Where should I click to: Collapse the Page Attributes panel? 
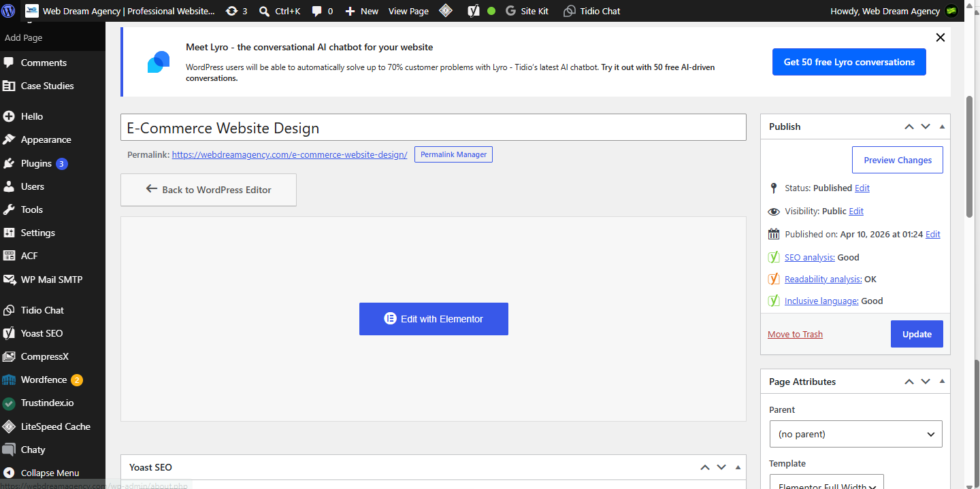942,382
